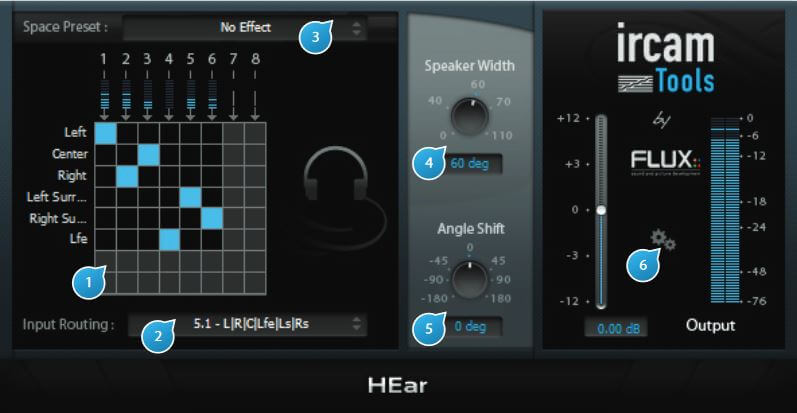This screenshot has height=413, width=797.
Task: Click the Input Routing stepper arrows
Action: point(357,324)
